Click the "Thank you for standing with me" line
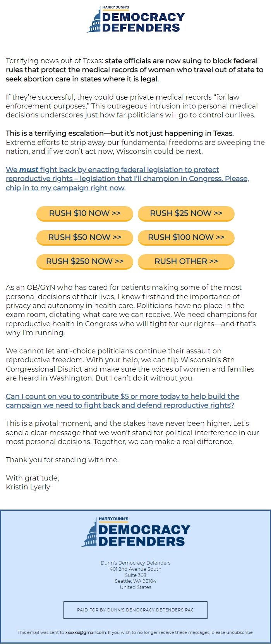Screen dimensions: 271x644 (x=62, y=460)
